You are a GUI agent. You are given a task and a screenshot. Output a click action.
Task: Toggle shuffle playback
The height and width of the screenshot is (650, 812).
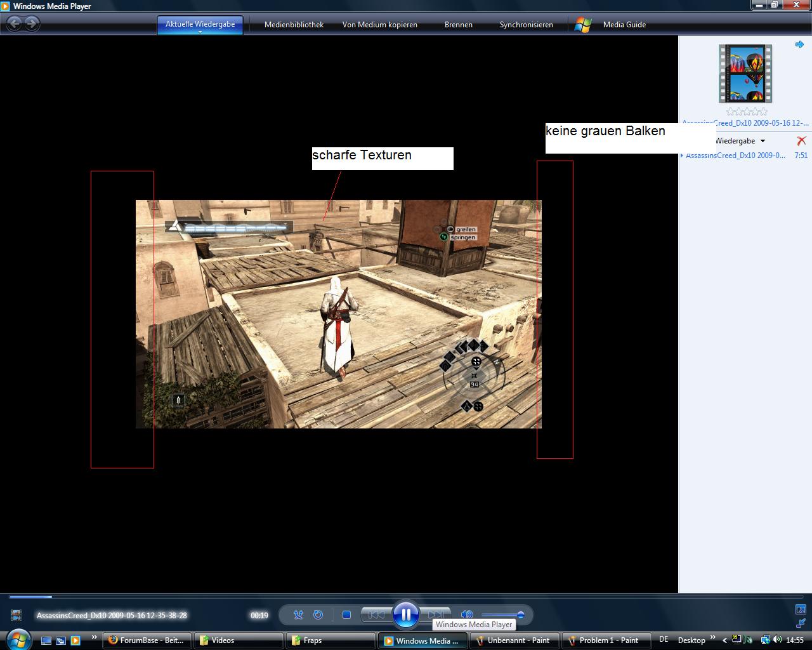click(x=298, y=614)
